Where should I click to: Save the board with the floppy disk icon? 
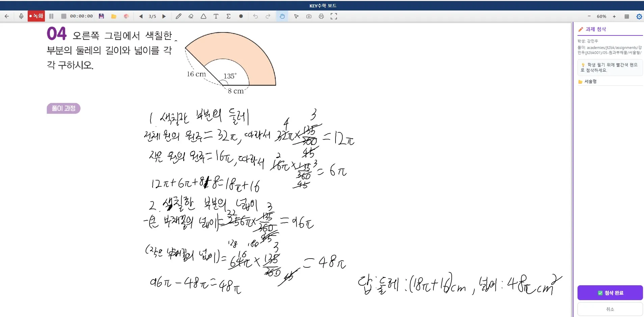point(101,16)
